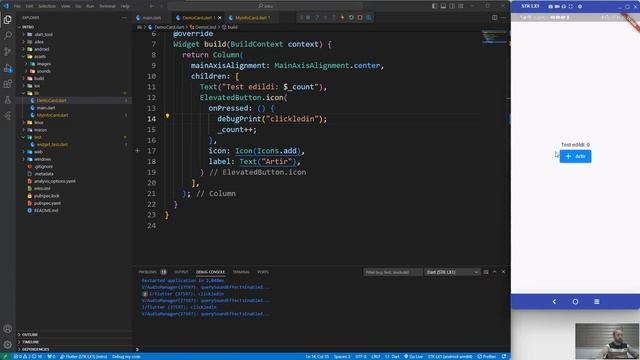Click the filter input in debug console
This screenshot has width=640, height=360.
point(393,272)
